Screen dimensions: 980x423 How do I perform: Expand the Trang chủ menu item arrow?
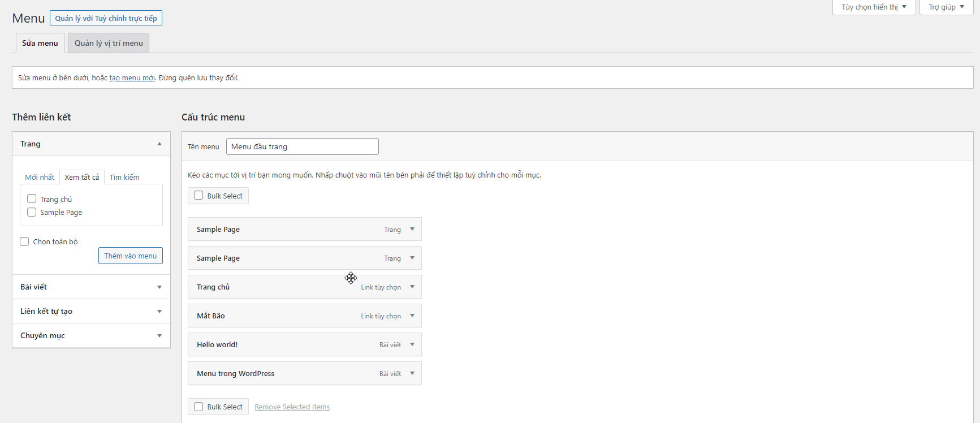pyautogui.click(x=412, y=287)
